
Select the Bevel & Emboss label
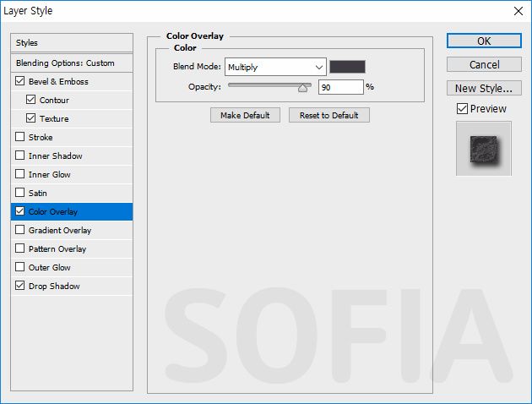tap(58, 81)
